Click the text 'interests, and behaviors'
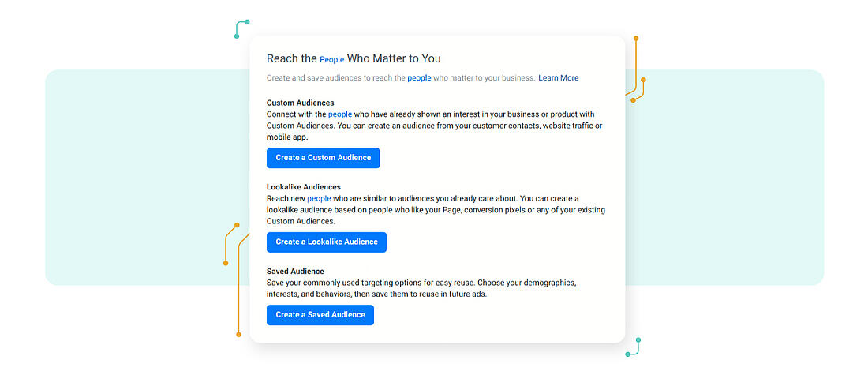 309,294
